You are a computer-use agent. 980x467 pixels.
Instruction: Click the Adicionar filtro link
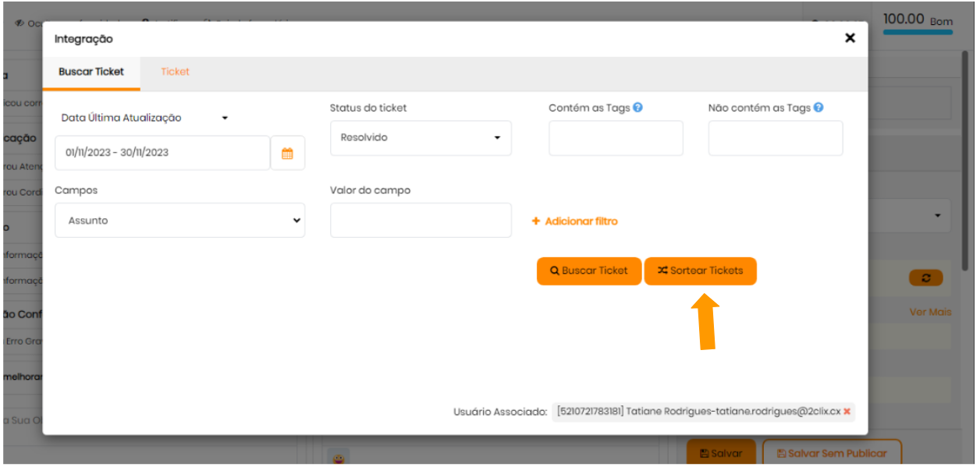[x=574, y=221]
